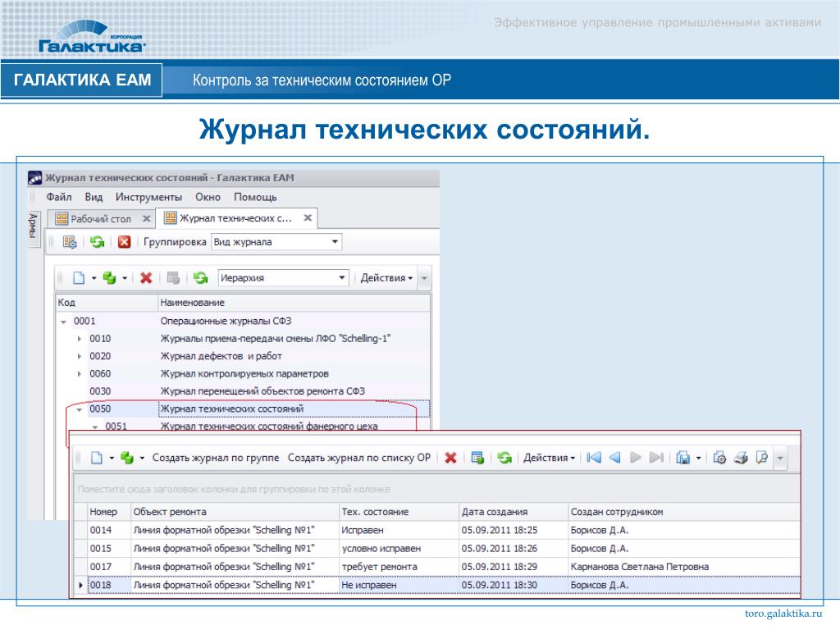Switch to the Рабочий стол tab
840x630 pixels.
point(101,218)
